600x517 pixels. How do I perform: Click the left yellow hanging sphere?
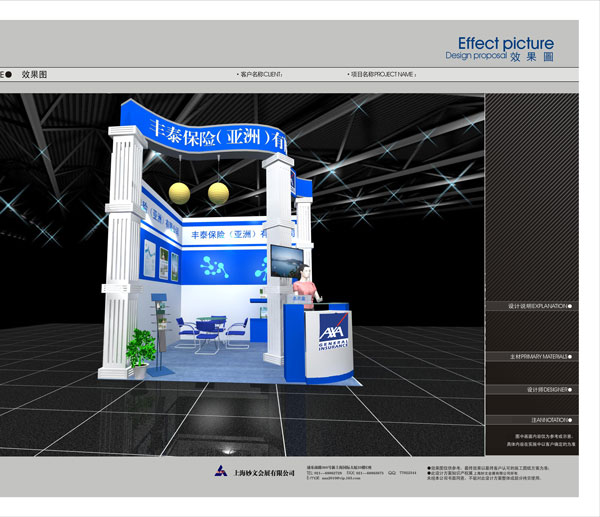(x=179, y=193)
